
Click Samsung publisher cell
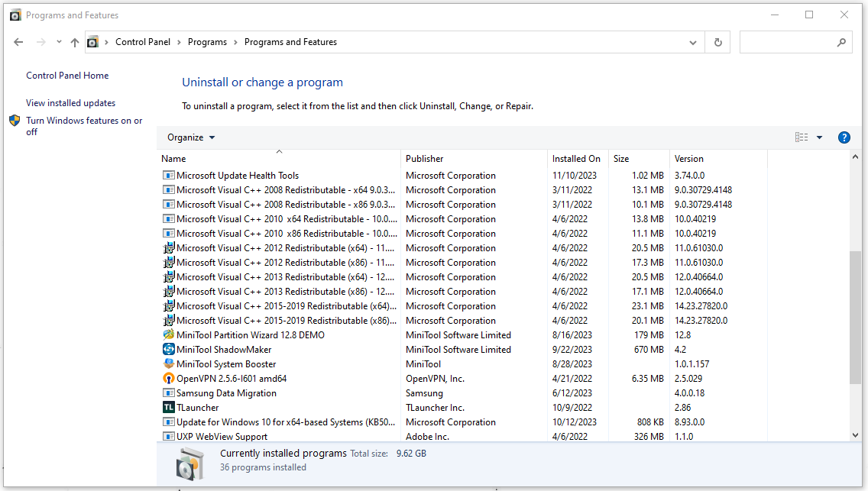pyautogui.click(x=424, y=393)
